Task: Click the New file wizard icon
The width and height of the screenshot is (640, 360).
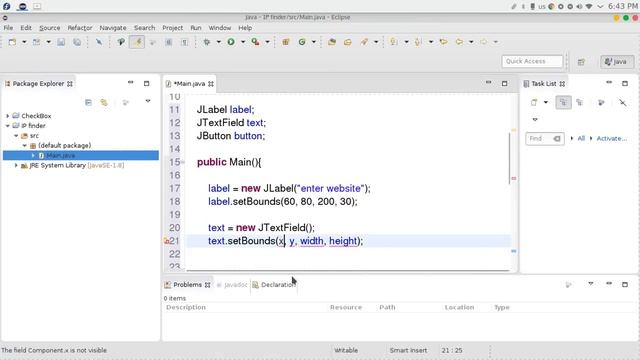Action: (12, 42)
